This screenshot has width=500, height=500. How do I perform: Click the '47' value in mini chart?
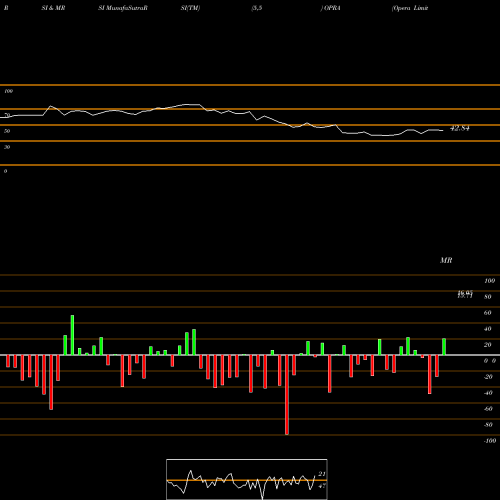(x=322, y=486)
